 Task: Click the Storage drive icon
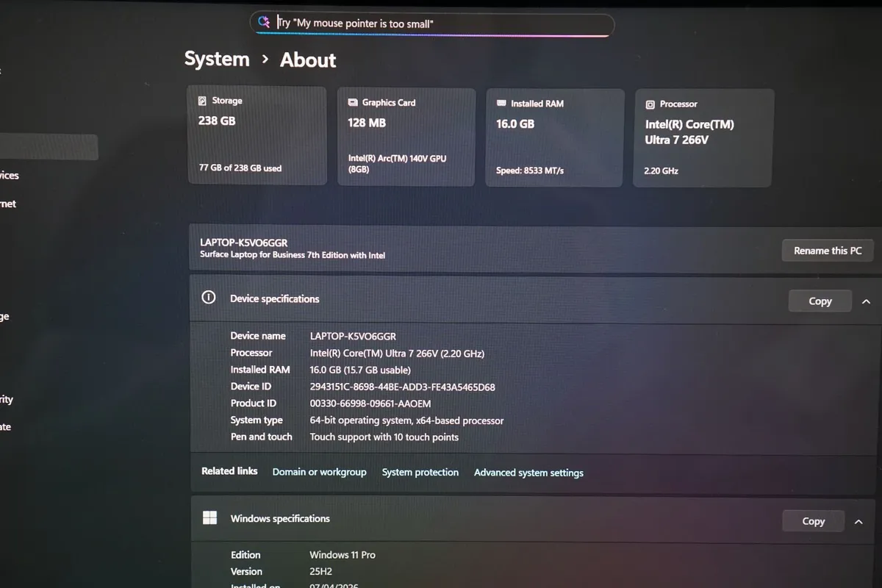tap(202, 101)
